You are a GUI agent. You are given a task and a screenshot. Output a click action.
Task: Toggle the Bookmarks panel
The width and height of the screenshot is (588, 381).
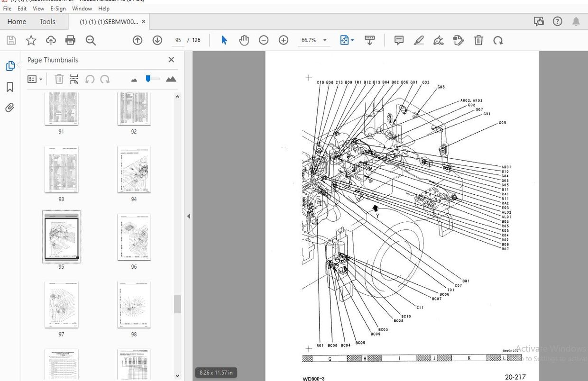(x=10, y=87)
